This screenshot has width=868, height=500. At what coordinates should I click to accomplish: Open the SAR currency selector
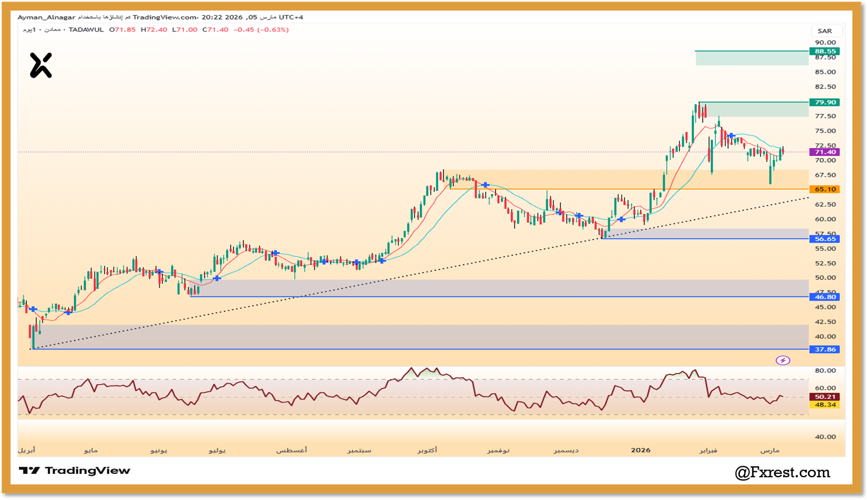coord(825,31)
